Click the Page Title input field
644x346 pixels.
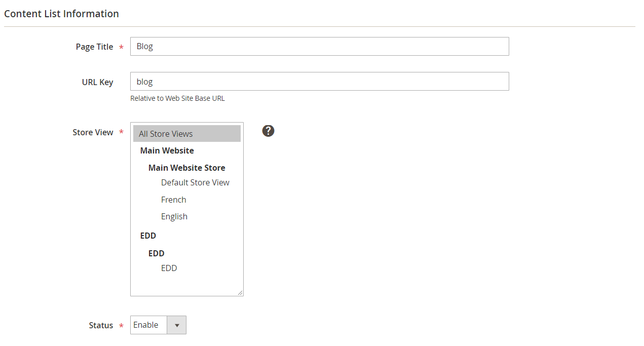click(x=319, y=46)
